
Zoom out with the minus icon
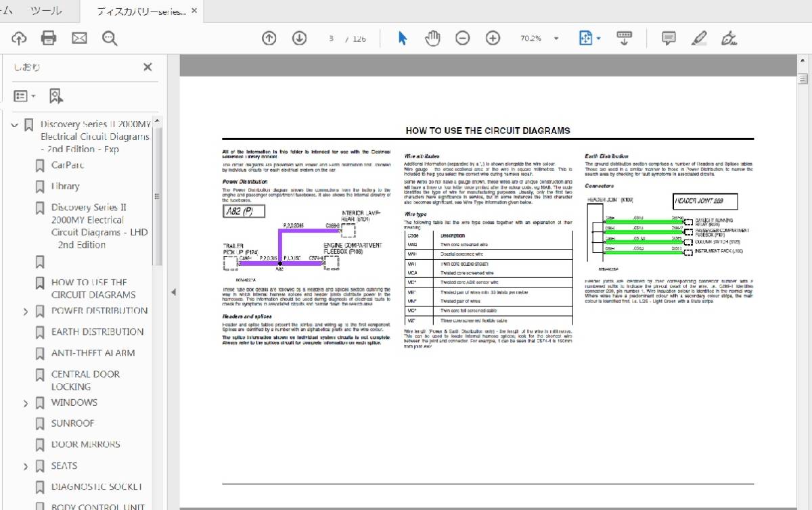(x=463, y=38)
